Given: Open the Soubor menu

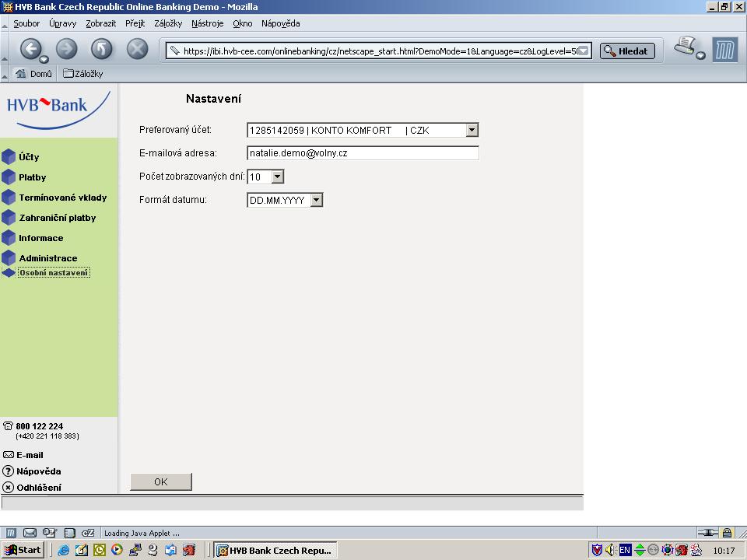Looking at the screenshot, I should 26,23.
